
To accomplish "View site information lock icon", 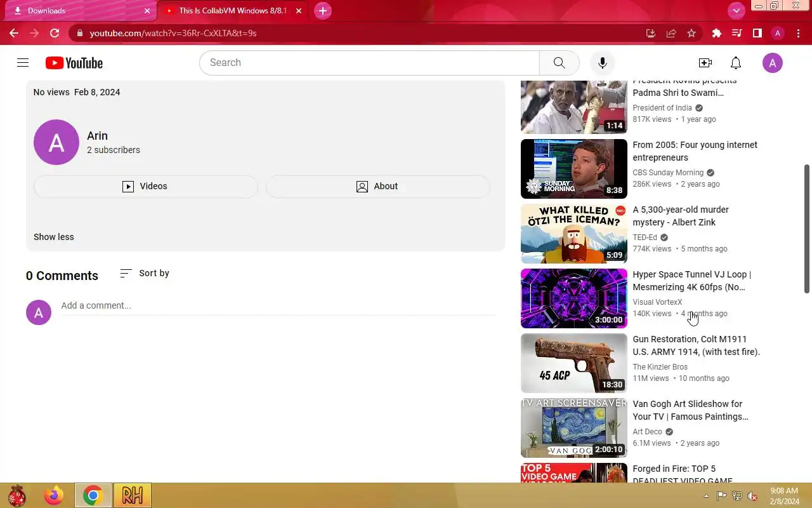I will coord(79,33).
